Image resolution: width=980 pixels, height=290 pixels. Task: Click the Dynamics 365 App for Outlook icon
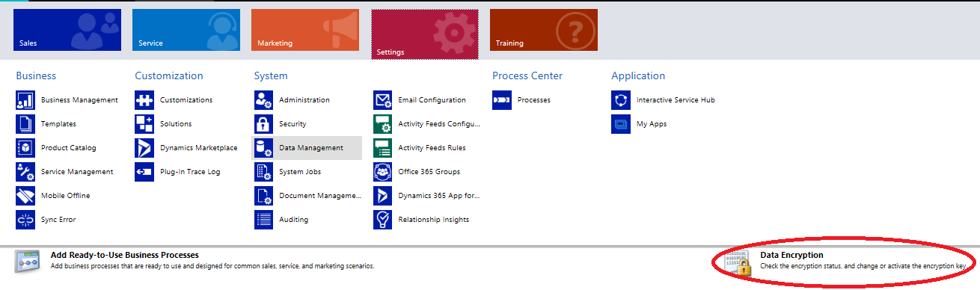point(383,196)
